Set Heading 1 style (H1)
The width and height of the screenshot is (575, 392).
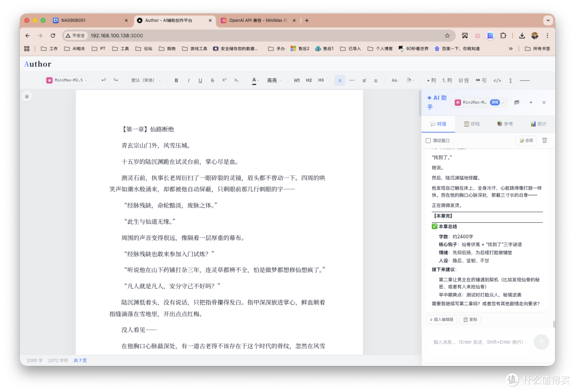[x=297, y=80]
